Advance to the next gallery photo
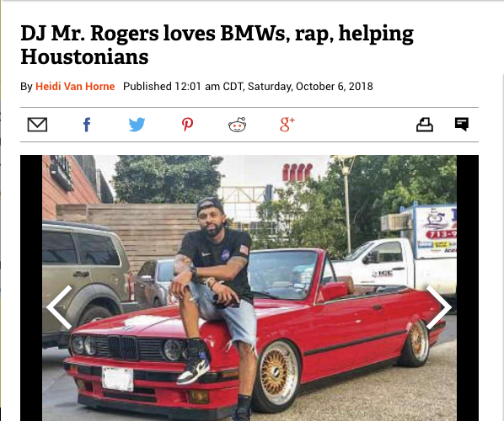This screenshot has width=504, height=421. click(x=439, y=307)
